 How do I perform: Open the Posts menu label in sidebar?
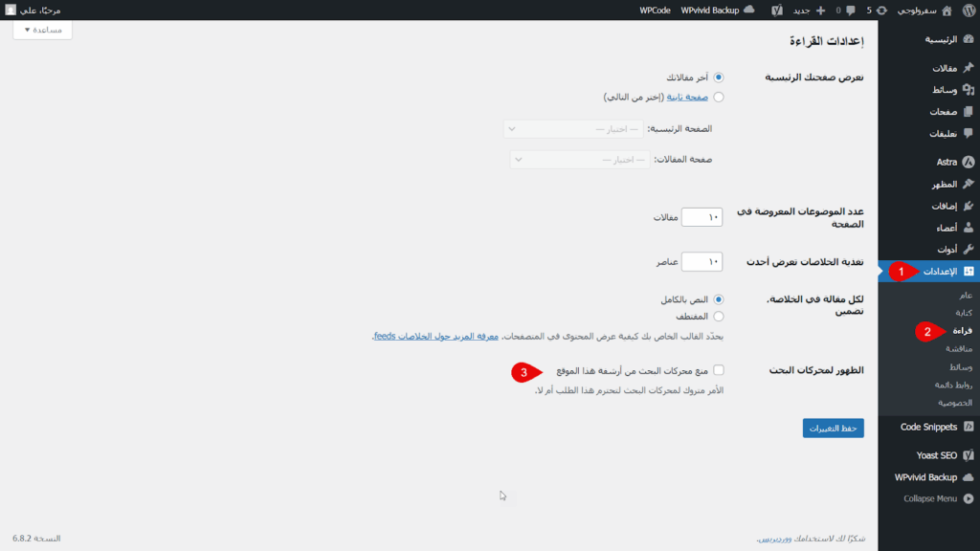point(945,68)
